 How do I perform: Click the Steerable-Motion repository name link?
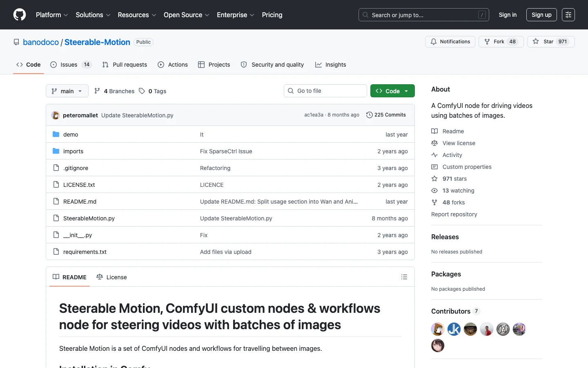click(97, 42)
